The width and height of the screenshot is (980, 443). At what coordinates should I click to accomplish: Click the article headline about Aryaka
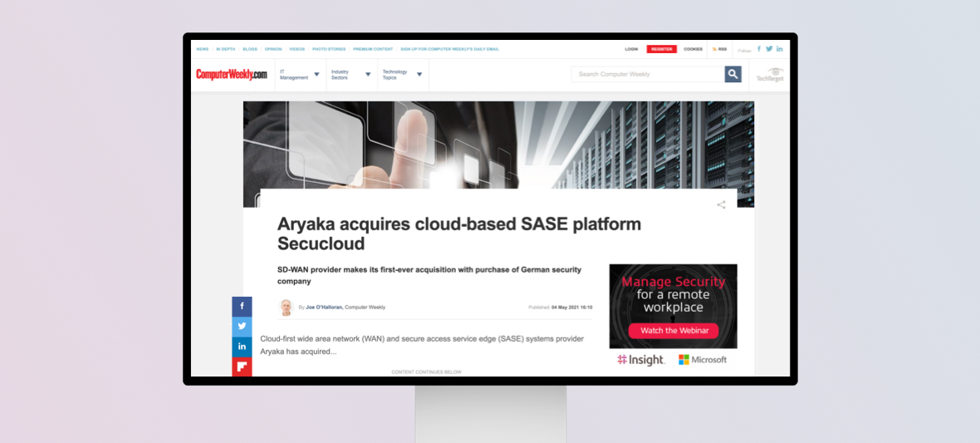[x=459, y=234]
